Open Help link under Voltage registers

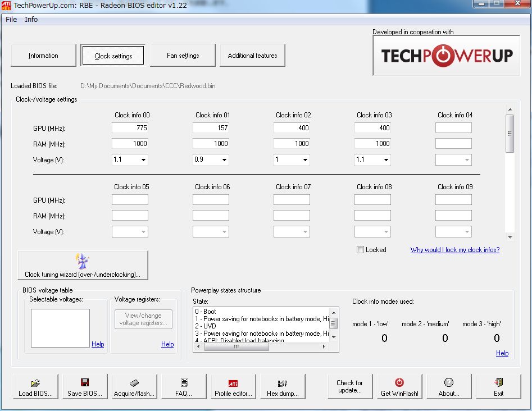click(x=167, y=344)
